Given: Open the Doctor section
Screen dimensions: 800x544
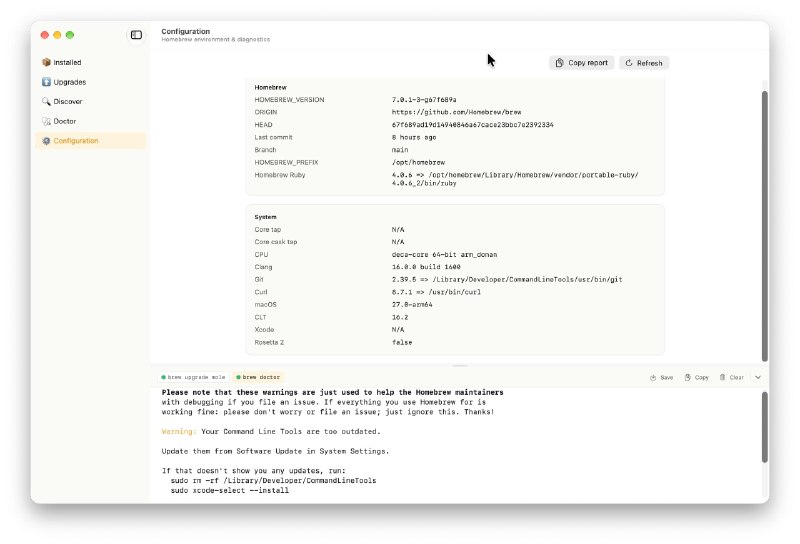Looking at the screenshot, I should (x=90, y=121).
